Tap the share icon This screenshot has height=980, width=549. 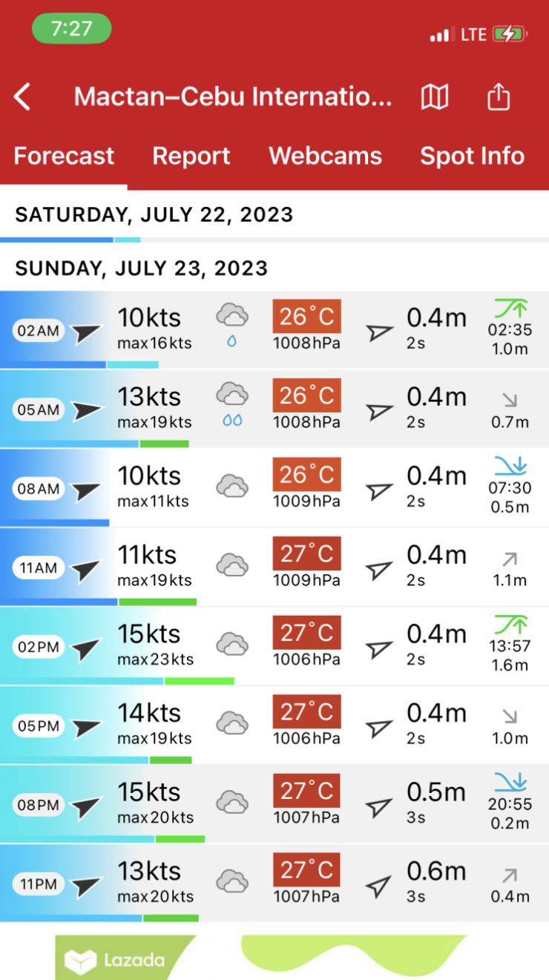click(499, 96)
